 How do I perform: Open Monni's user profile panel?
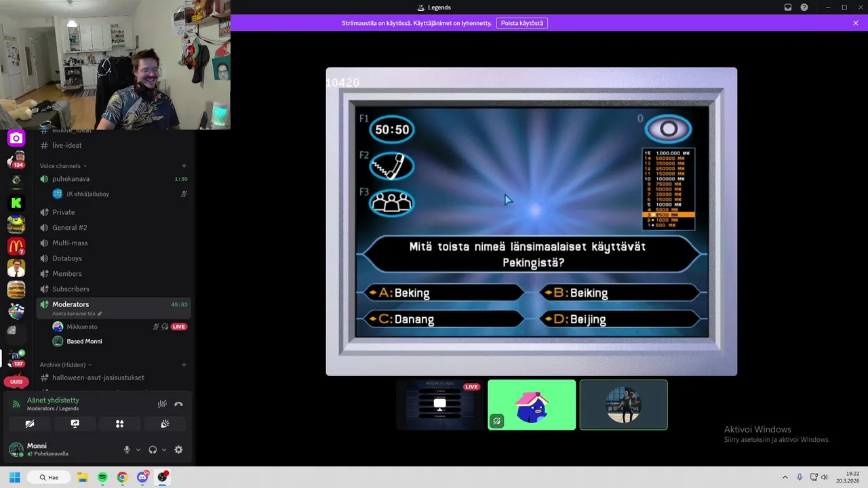[47, 449]
